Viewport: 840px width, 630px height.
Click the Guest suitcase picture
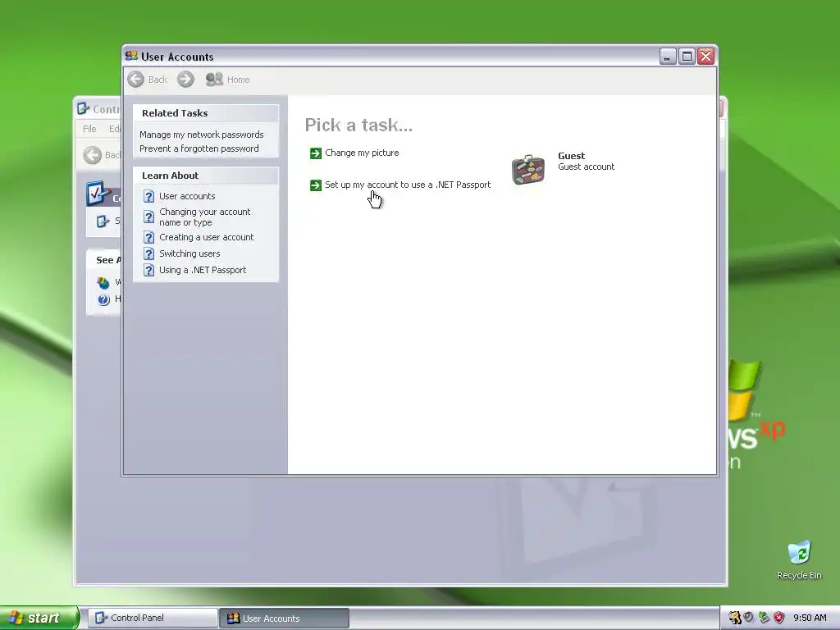pos(528,169)
